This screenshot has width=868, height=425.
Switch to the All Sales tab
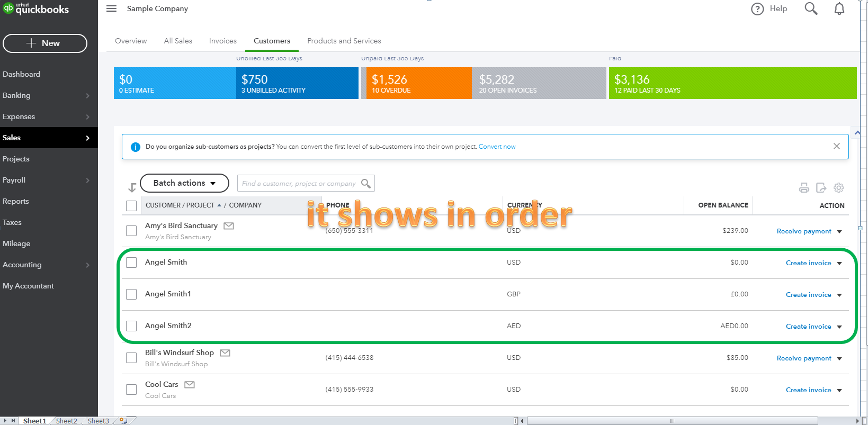178,41
